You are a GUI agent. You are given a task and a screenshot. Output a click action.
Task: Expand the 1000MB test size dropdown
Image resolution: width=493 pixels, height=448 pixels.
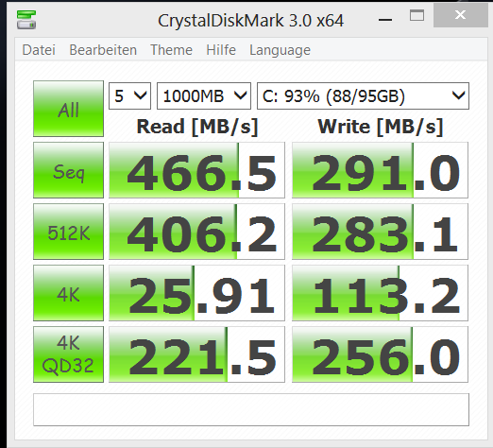click(204, 96)
